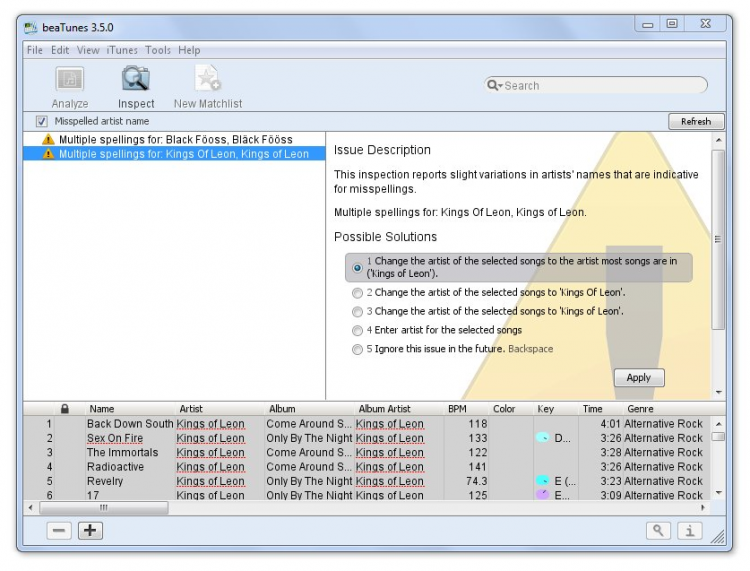Select solution 3 'Kings of Leon' radio button
Image resolution: width=750 pixels, height=571 pixels.
(357, 312)
